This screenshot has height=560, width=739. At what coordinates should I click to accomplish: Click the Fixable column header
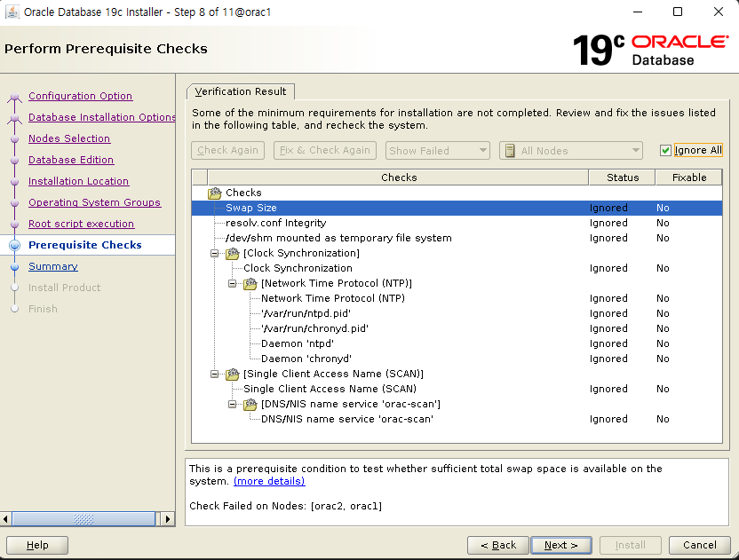[x=688, y=177]
